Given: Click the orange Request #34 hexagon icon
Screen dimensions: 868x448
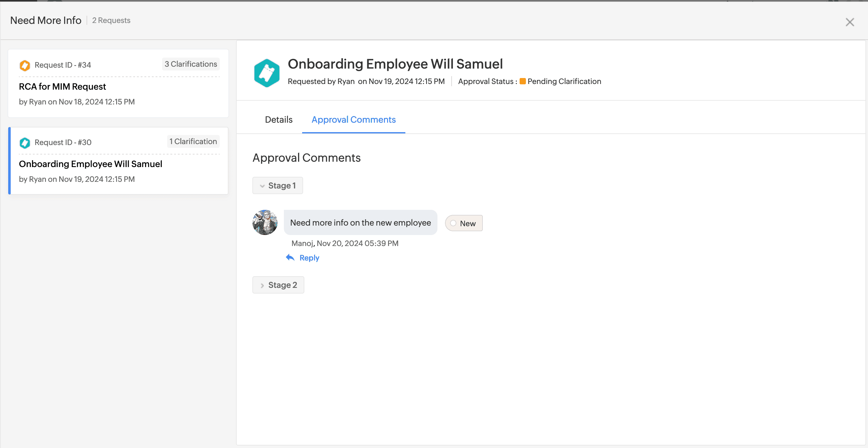Looking at the screenshot, I should click(x=25, y=65).
